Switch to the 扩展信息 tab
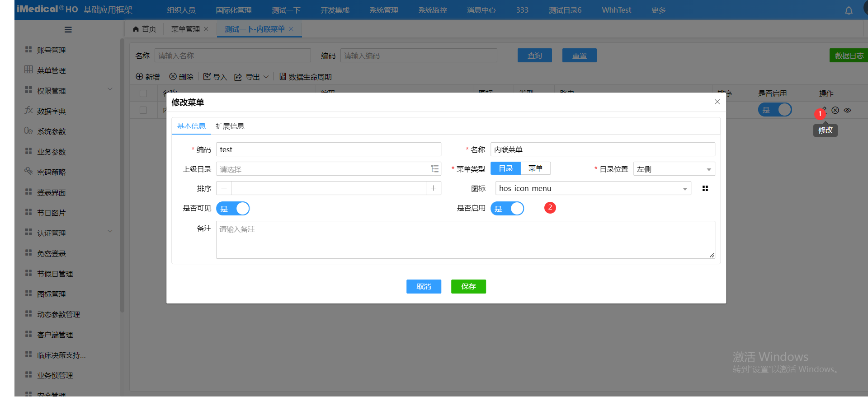This screenshot has height=401, width=868. tap(230, 126)
